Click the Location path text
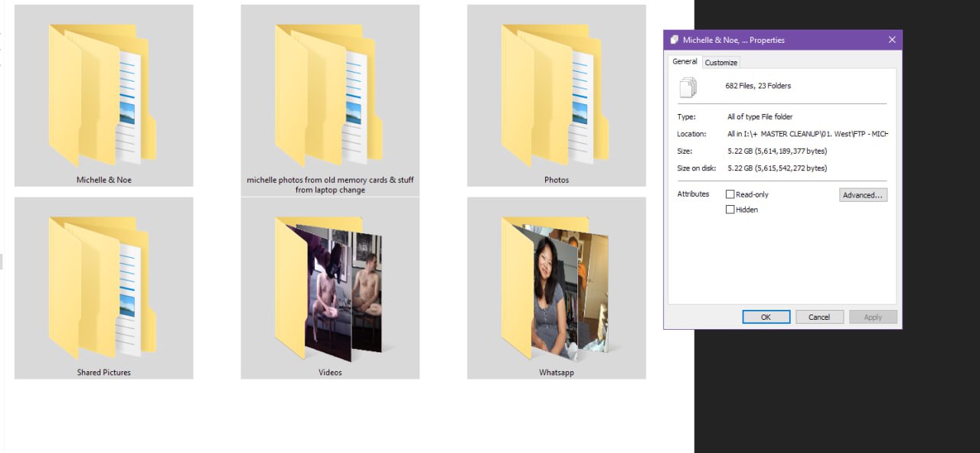980x453 pixels. click(807, 134)
